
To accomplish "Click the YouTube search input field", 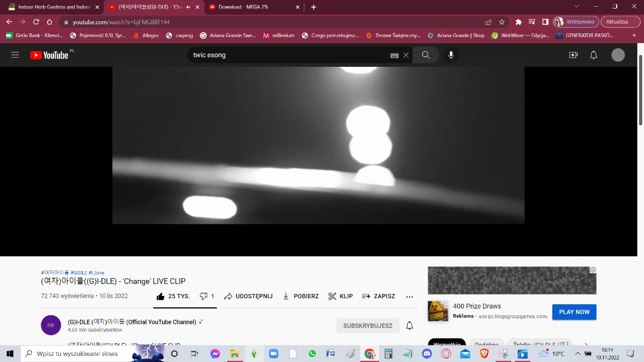I will click(x=289, y=55).
